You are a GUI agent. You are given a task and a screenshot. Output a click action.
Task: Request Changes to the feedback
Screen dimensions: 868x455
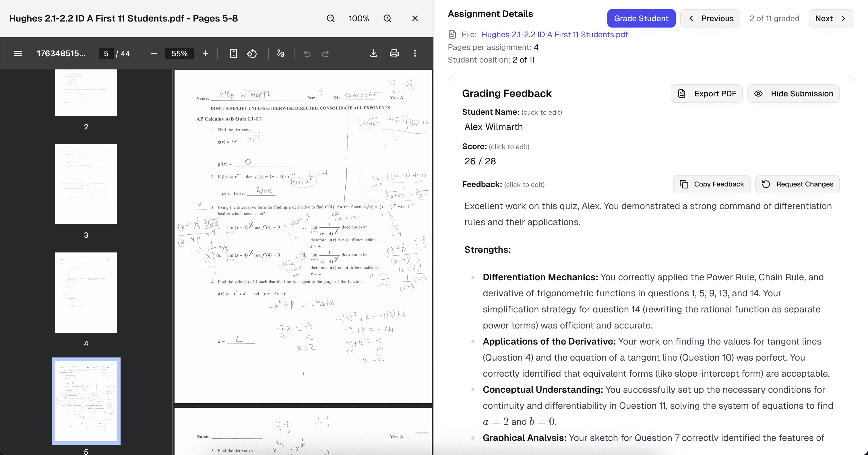798,184
